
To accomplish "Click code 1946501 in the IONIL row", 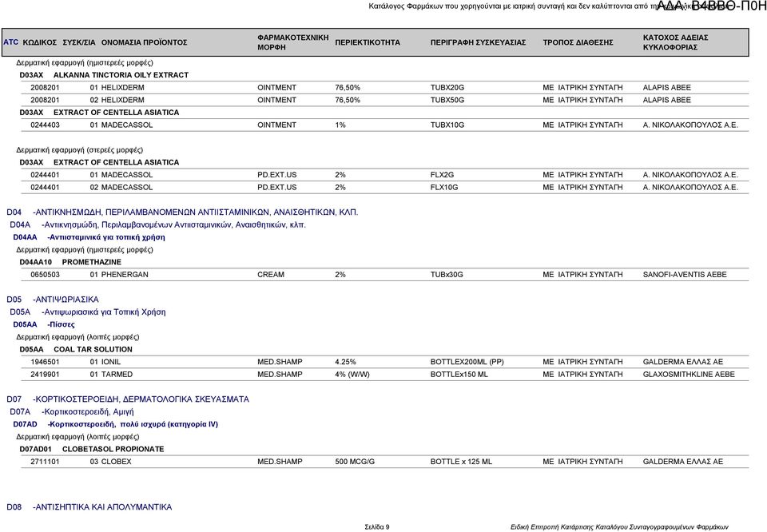I will point(45,362).
